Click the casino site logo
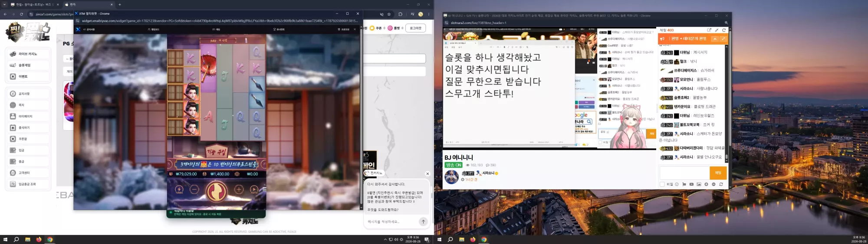 [28, 32]
